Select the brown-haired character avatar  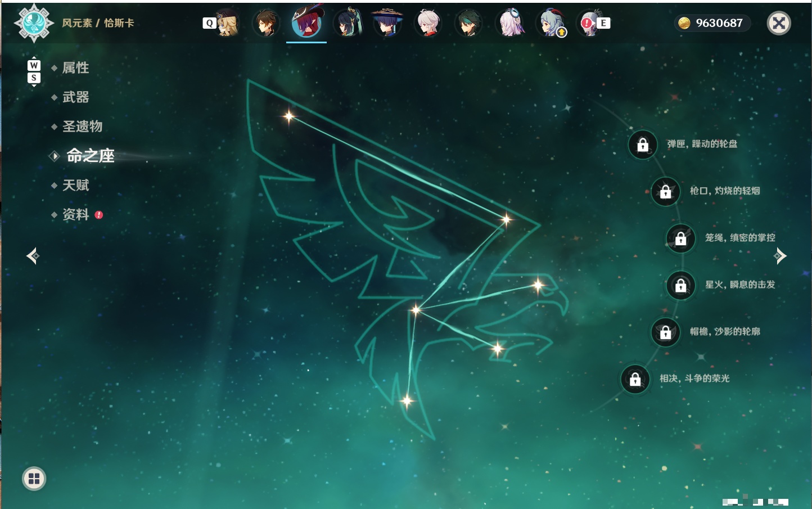[266, 23]
